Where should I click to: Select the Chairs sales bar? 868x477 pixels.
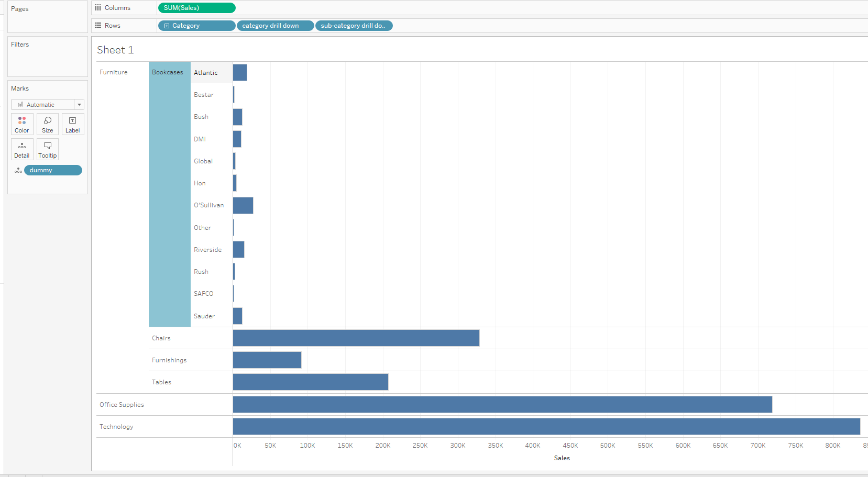coord(356,338)
